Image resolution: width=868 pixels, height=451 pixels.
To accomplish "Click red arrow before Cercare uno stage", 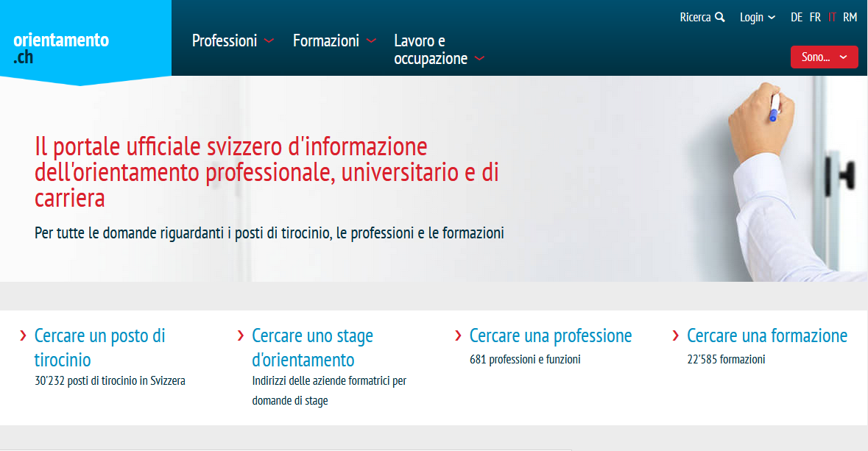I will tap(241, 336).
